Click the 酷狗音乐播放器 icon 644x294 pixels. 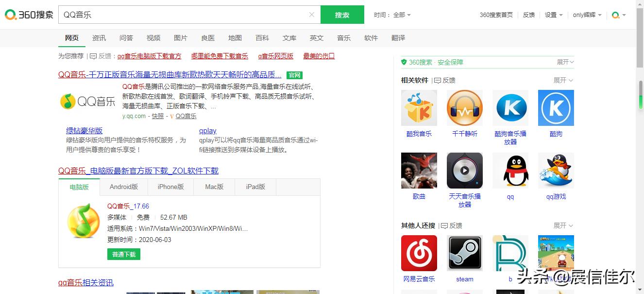point(510,107)
